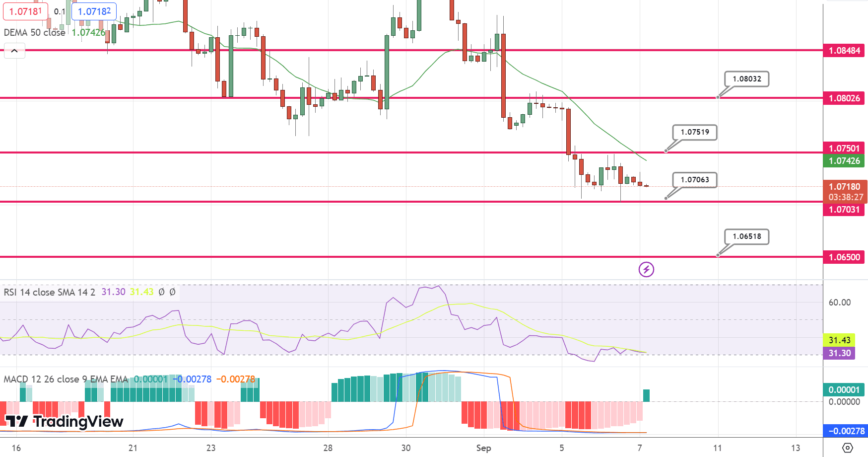Click the purple RSI value tag 31.30
The height and width of the screenshot is (457, 868).
839,353
